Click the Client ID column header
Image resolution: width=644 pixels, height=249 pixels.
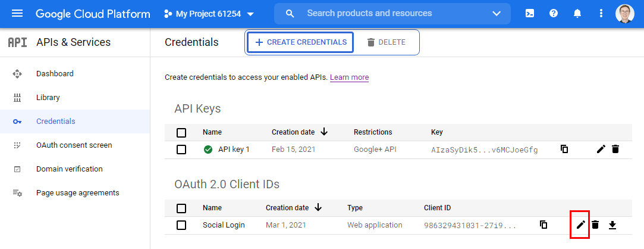pos(438,208)
